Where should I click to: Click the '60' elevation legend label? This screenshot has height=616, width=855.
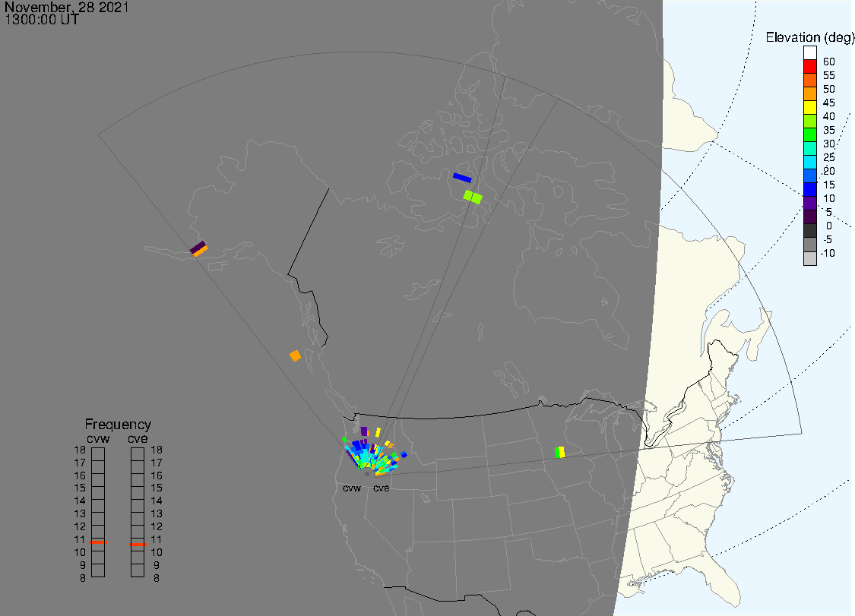point(829,62)
